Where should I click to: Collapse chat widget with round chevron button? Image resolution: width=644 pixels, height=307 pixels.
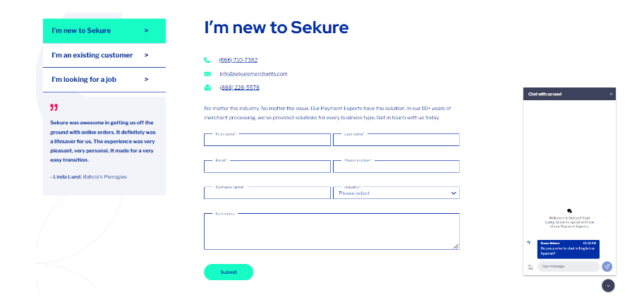coord(608,286)
